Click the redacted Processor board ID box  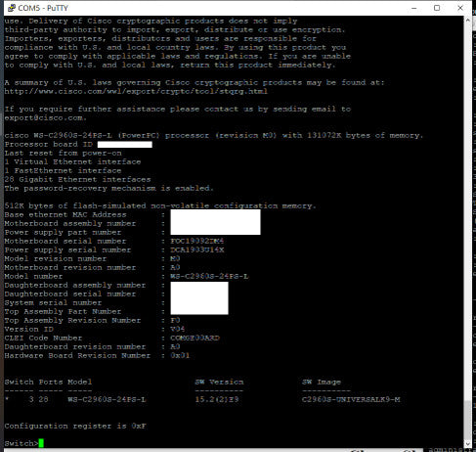[x=125, y=145]
